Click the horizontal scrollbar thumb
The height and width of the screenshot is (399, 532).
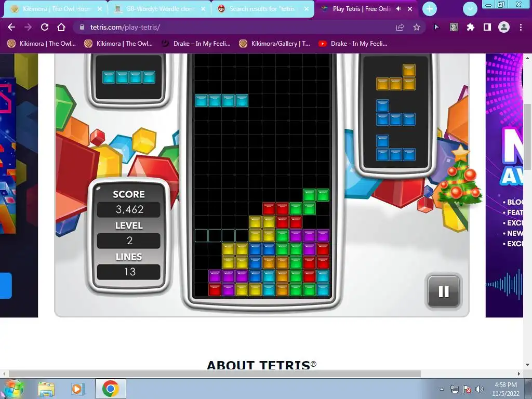point(215,374)
